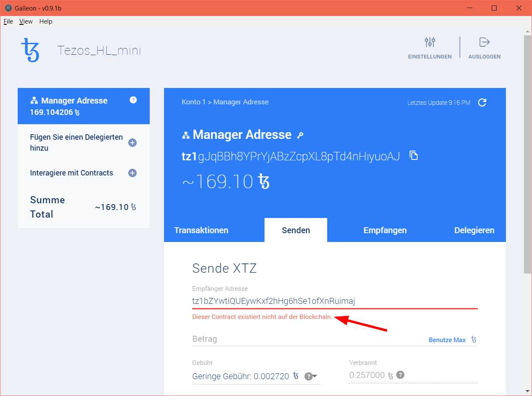Screen dimensions: 532x396
Task: Refresh account data with sync icon
Action: click(482, 103)
